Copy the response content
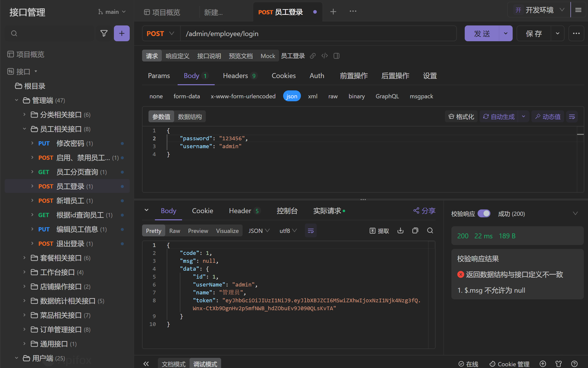The image size is (588, 368). click(x=415, y=231)
